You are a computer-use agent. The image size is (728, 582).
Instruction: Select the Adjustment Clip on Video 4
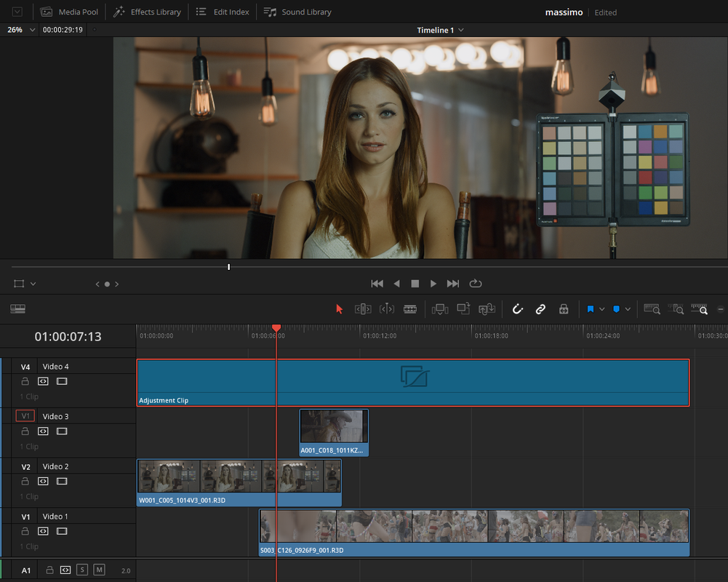click(413, 383)
